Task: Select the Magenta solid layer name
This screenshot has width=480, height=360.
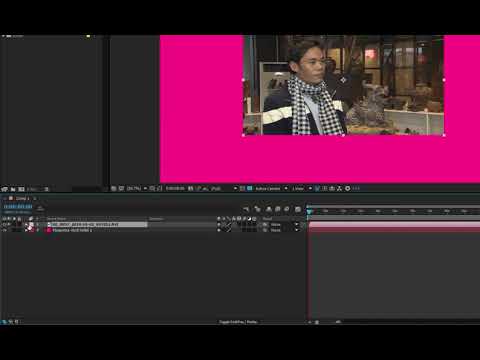Action: click(x=72, y=230)
